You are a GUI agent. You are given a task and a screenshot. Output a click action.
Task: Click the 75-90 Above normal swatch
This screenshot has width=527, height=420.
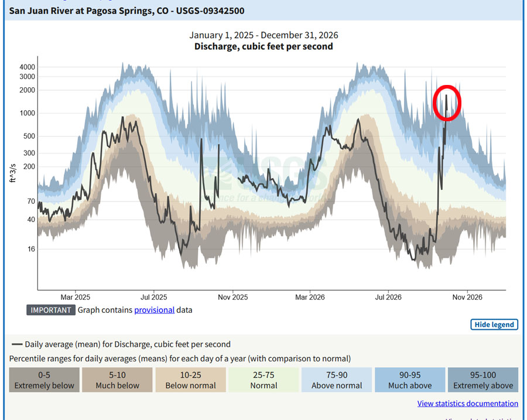click(337, 380)
